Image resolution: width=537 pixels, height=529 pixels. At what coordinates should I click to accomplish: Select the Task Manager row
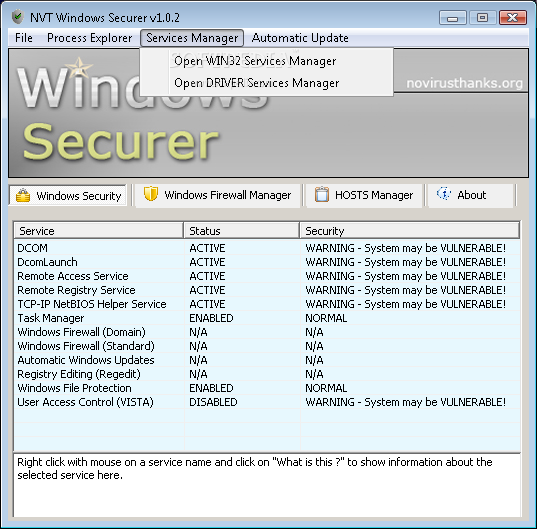[x=267, y=318]
